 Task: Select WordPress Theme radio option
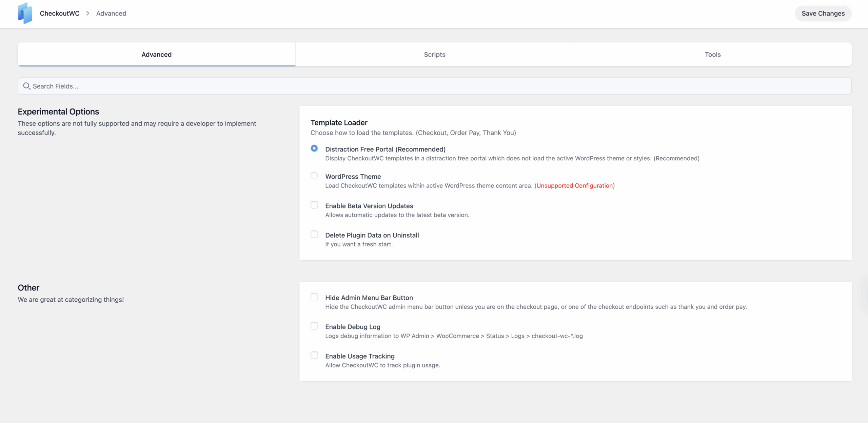click(x=314, y=176)
